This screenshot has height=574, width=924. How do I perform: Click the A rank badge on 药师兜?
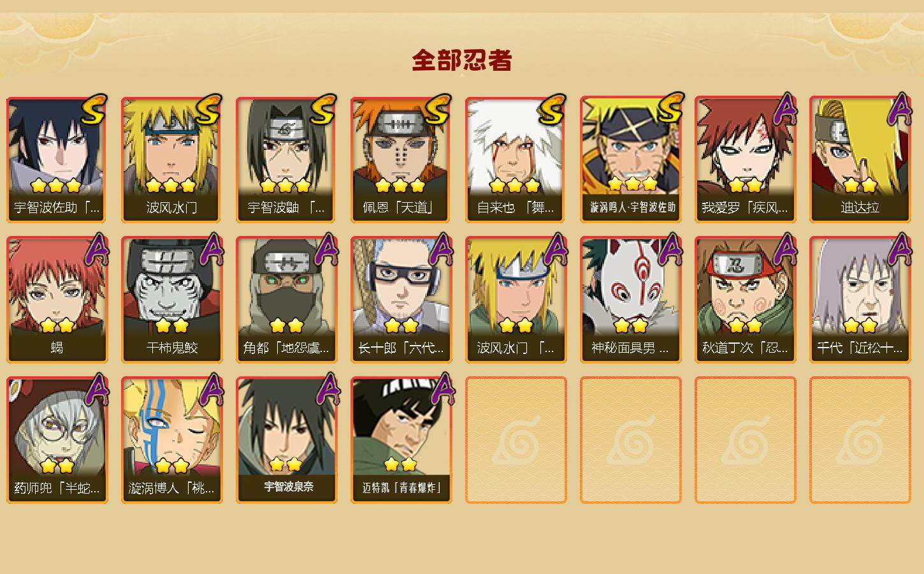coord(97,390)
